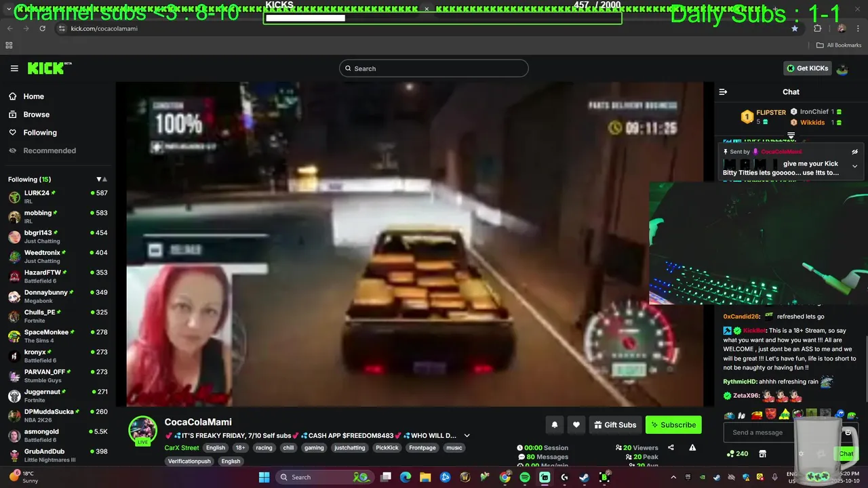Open Juggernaut channel in Following

point(58,396)
